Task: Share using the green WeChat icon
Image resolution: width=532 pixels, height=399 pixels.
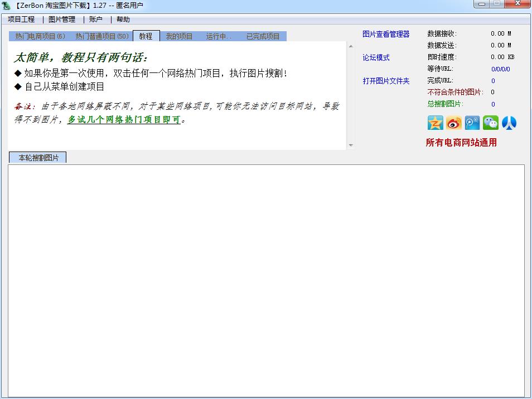Action: pyautogui.click(x=491, y=123)
